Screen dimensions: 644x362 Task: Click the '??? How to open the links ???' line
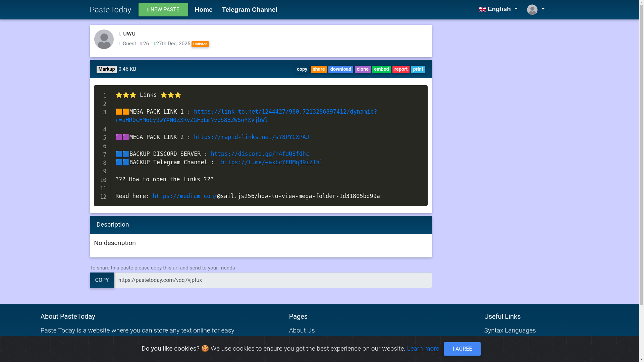coord(164,179)
